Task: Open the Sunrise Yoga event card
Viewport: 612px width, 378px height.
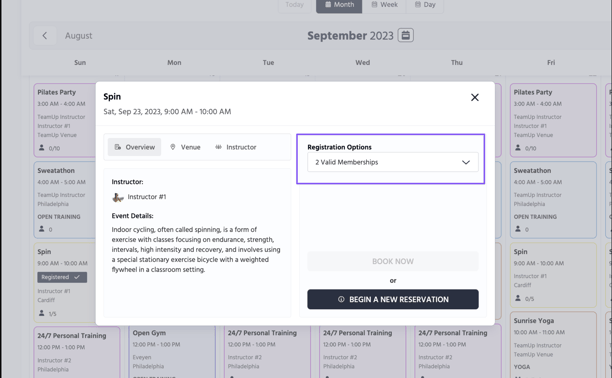Action: coord(553,344)
